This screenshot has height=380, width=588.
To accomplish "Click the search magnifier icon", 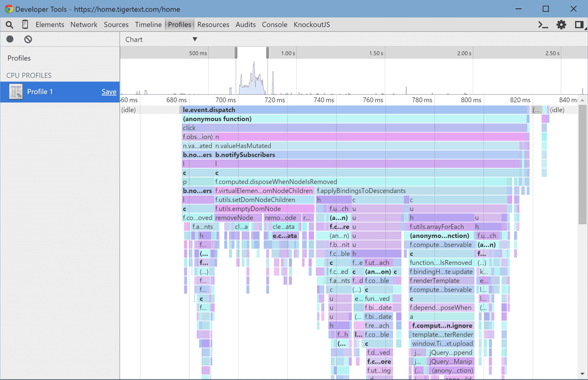I will [x=10, y=25].
